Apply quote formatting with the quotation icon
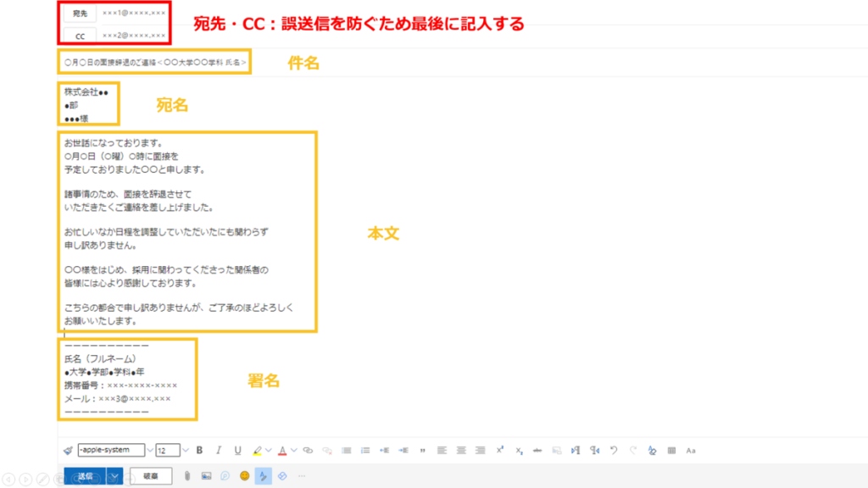 [422, 451]
